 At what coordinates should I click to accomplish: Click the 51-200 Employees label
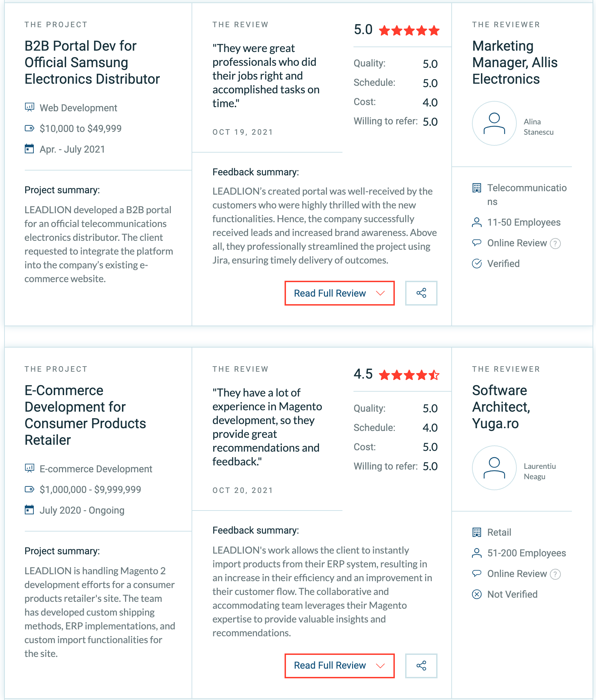pyautogui.click(x=526, y=553)
